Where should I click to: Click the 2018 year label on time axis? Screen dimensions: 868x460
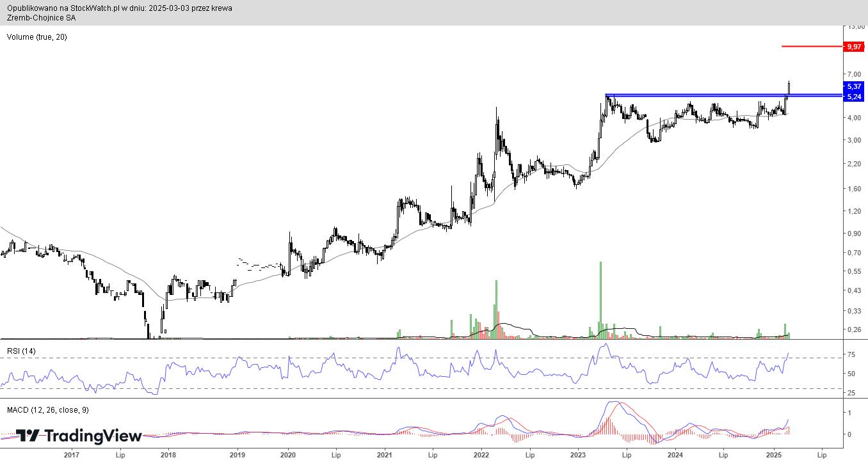click(168, 455)
